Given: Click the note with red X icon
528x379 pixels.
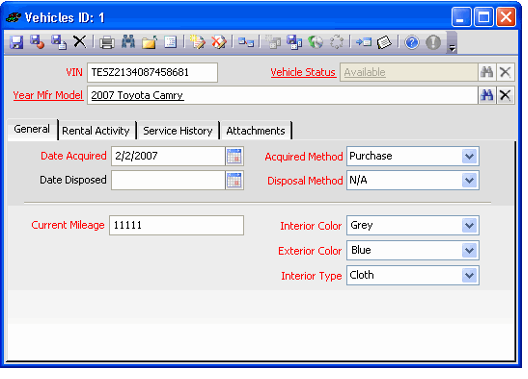Looking at the screenshot, I should point(219,42).
